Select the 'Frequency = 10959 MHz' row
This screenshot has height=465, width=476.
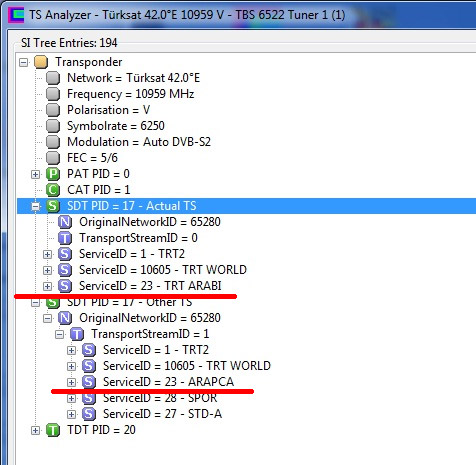131,94
